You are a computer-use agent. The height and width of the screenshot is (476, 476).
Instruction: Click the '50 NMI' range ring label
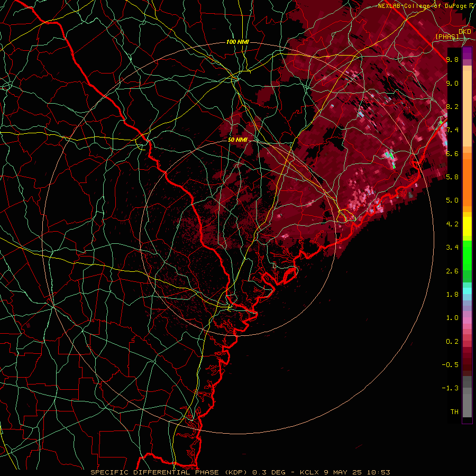(x=237, y=140)
